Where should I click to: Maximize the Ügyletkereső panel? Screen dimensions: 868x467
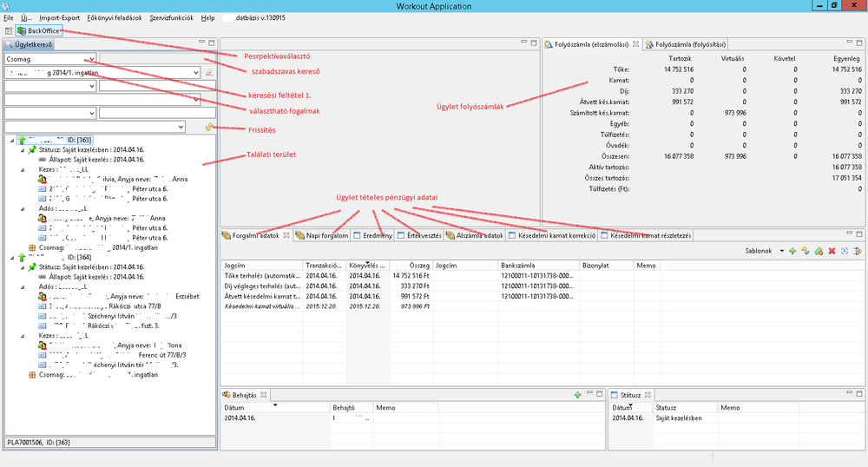(x=212, y=43)
